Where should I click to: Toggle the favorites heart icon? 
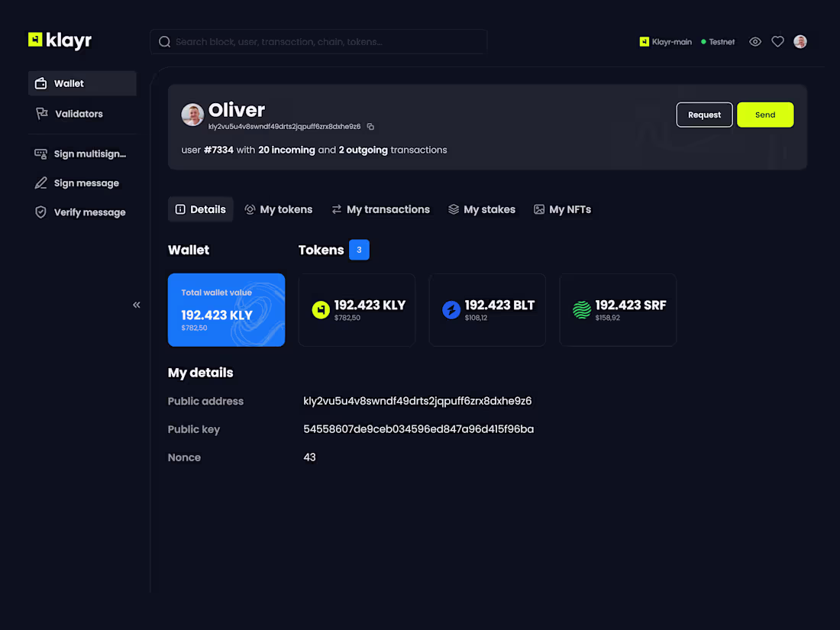777,41
